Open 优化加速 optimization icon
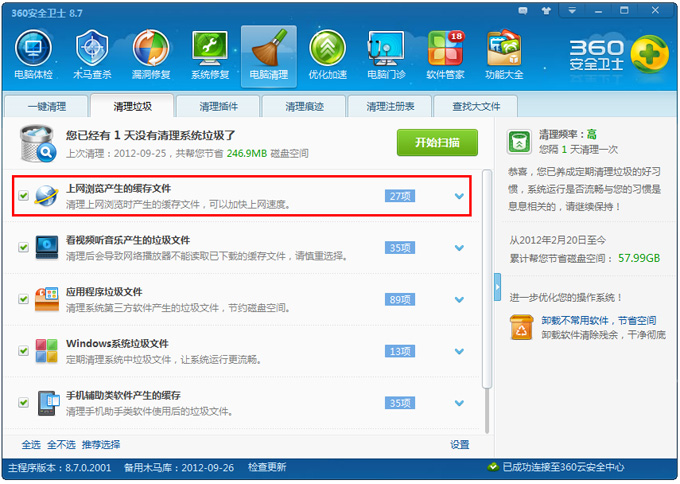 [x=327, y=55]
